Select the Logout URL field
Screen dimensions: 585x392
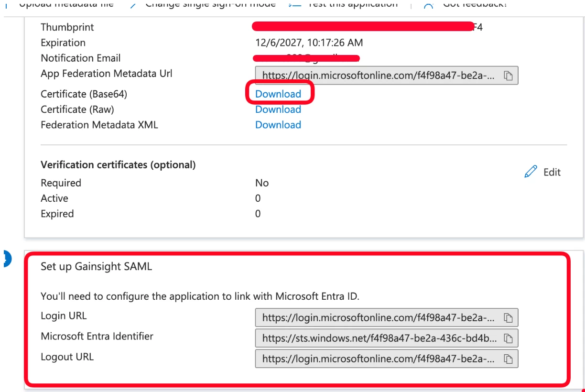pos(387,359)
